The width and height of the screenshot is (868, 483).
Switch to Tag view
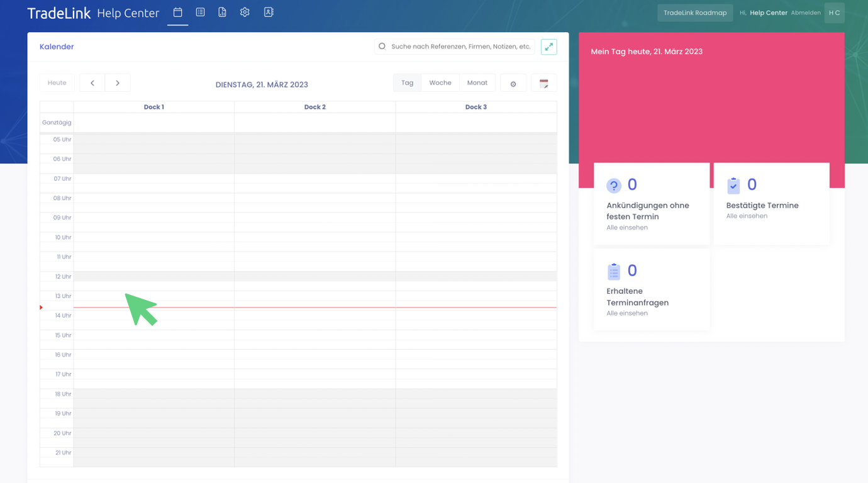(407, 83)
